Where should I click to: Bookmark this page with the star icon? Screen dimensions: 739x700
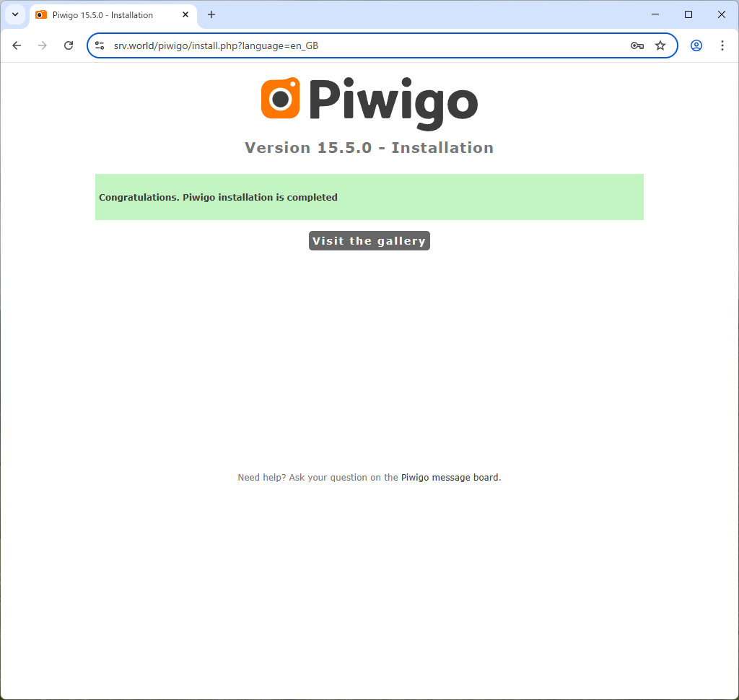[x=660, y=45]
